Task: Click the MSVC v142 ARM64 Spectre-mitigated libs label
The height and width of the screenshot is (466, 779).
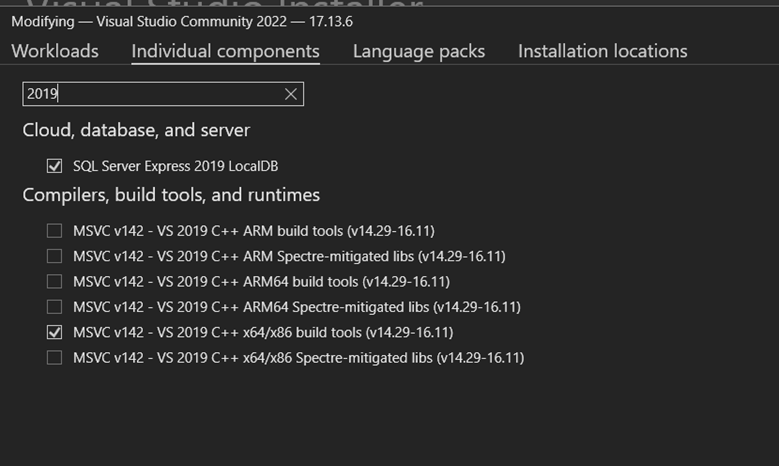Action: (297, 307)
